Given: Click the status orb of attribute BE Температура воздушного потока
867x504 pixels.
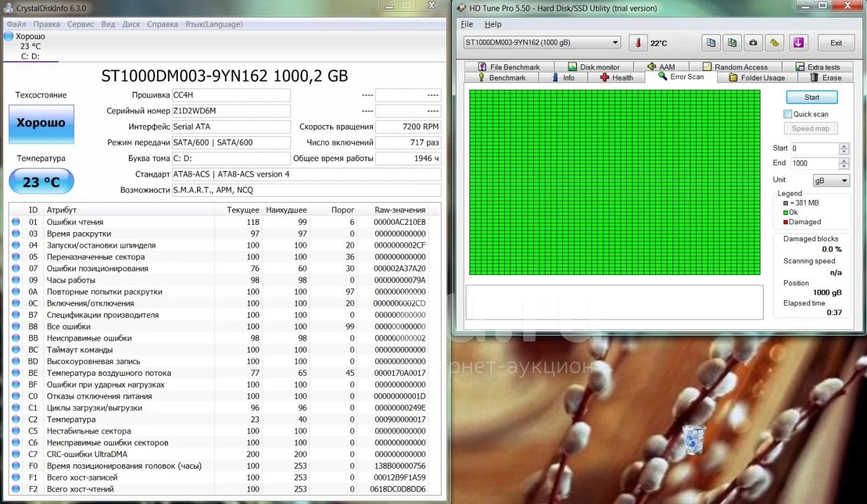Looking at the screenshot, I should click(16, 373).
